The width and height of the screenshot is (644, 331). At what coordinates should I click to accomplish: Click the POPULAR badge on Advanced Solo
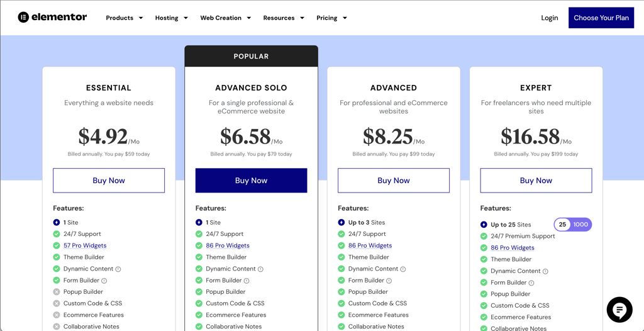point(252,57)
